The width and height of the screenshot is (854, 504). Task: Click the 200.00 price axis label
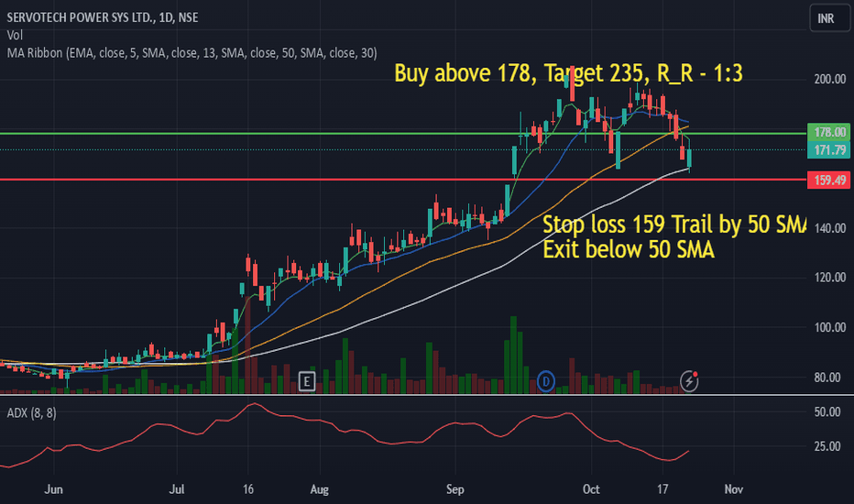[829, 80]
